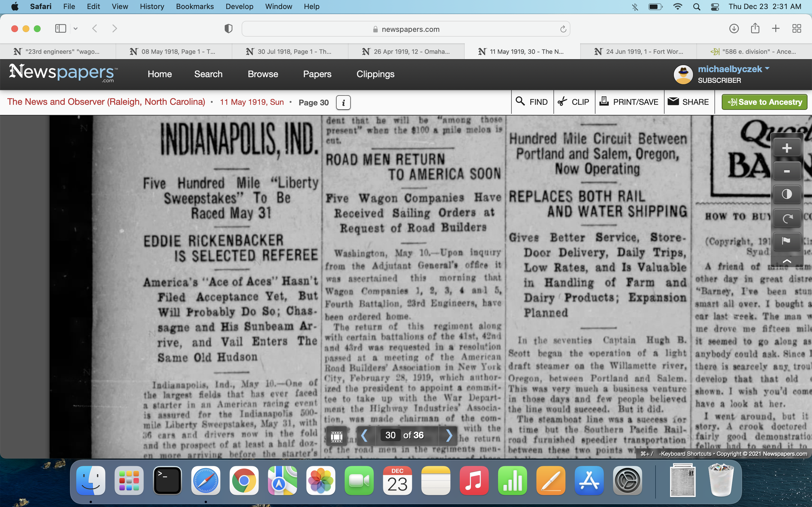Image resolution: width=812 pixels, height=507 pixels.
Task: Switch to 26 Apr 1919 Omaha tab
Action: pos(406,52)
